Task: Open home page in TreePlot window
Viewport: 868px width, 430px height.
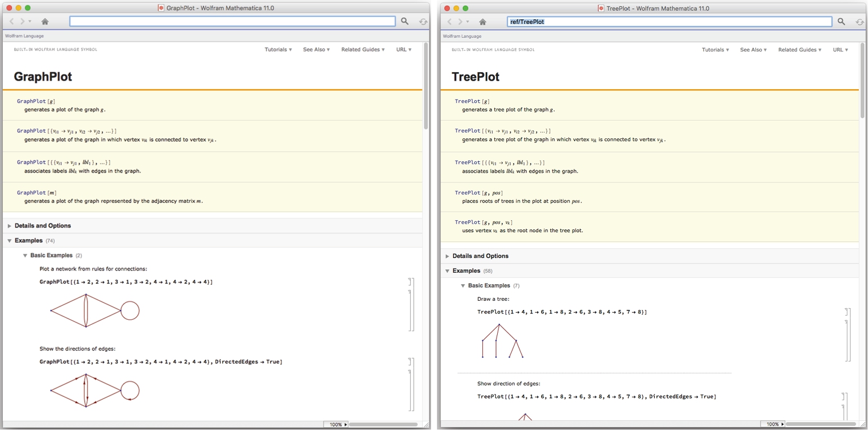Action: pos(483,21)
